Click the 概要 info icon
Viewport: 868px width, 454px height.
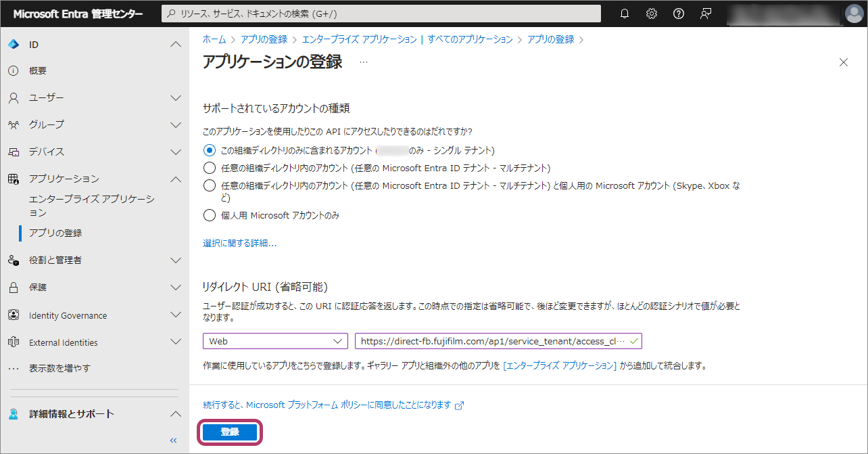pyautogui.click(x=14, y=70)
